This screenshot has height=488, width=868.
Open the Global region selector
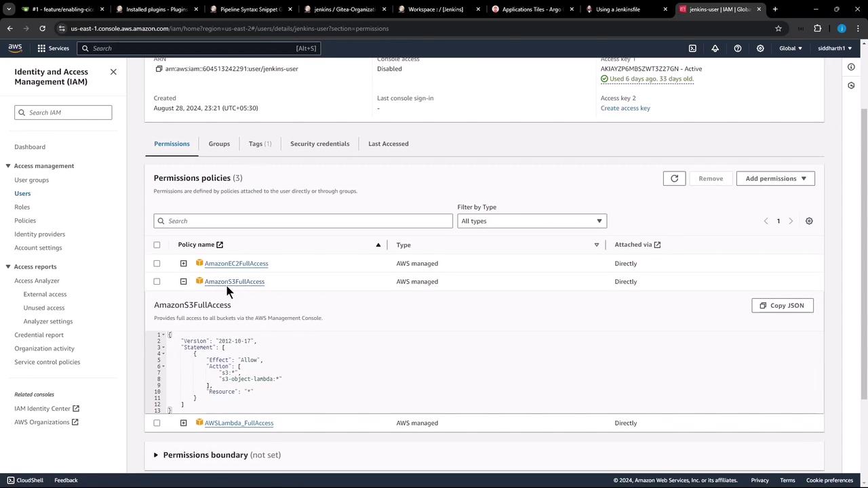click(791, 48)
